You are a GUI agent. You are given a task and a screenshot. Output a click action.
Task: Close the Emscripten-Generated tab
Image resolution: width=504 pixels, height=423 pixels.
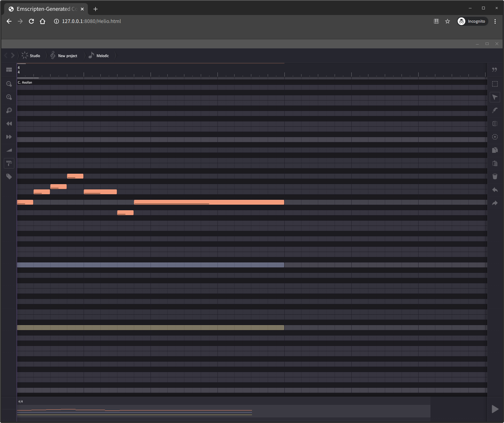(x=82, y=9)
